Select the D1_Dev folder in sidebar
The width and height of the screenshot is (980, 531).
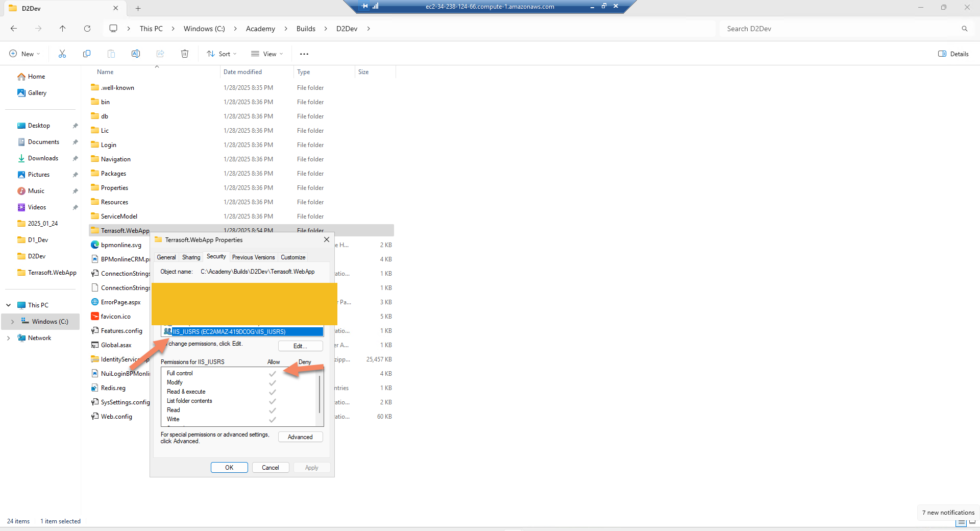coord(38,240)
